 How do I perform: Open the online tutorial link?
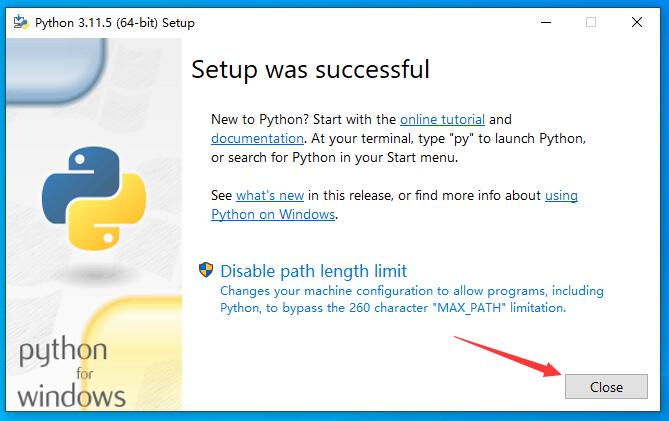441,119
